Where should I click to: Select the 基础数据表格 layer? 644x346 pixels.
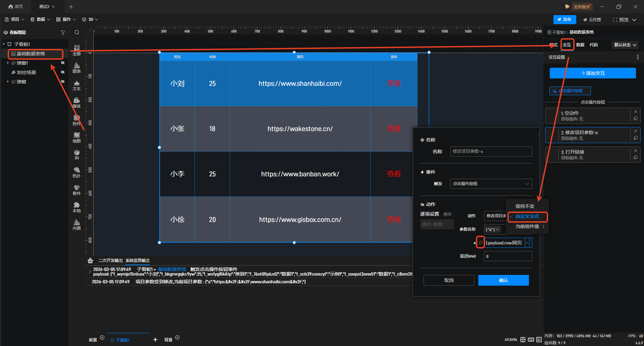pyautogui.click(x=31, y=54)
